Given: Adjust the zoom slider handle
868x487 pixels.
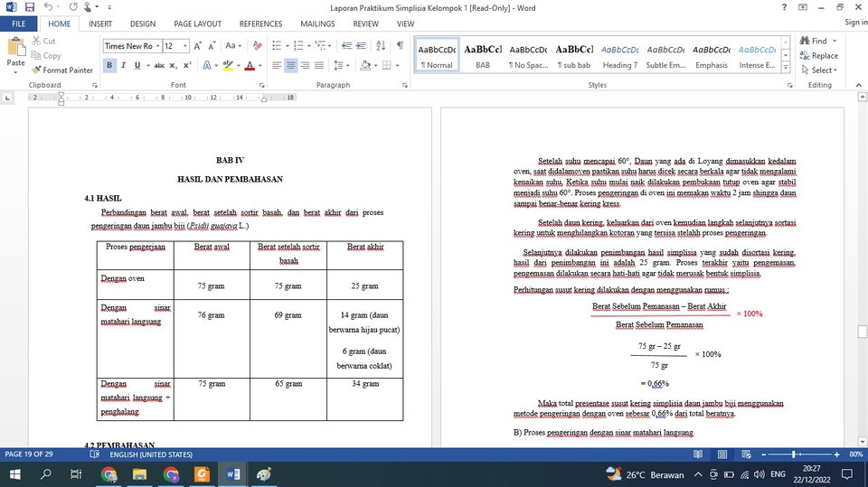Looking at the screenshot, I should 793,454.
